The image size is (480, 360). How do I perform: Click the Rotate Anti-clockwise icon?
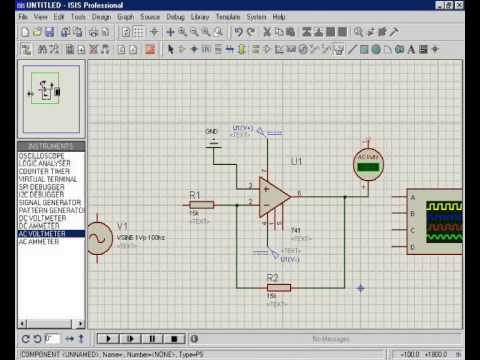[x=37, y=339]
